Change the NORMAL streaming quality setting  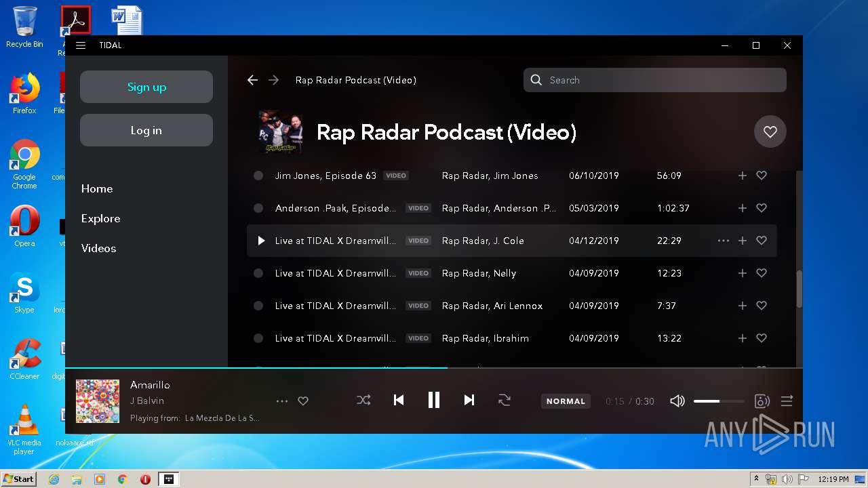[x=566, y=401]
